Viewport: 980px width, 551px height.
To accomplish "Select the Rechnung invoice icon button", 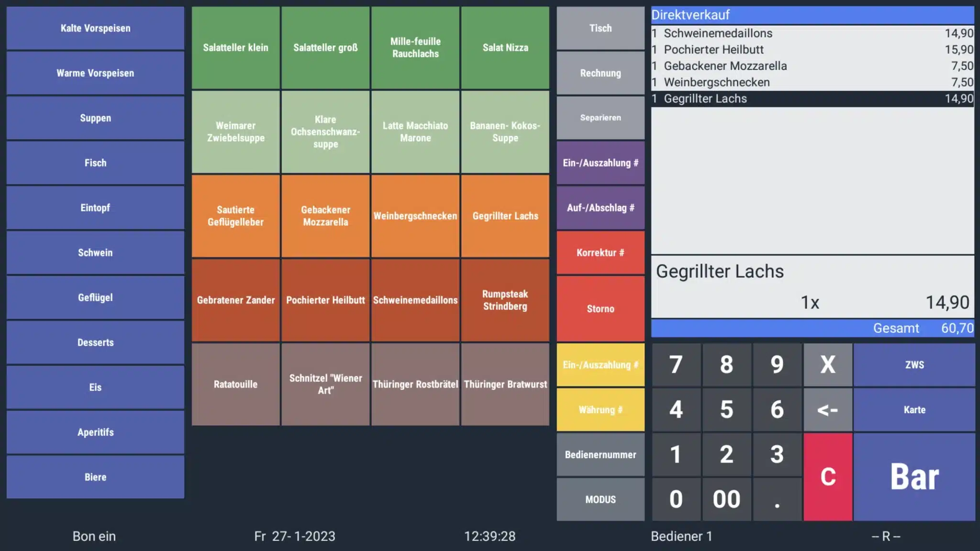I will pos(600,73).
